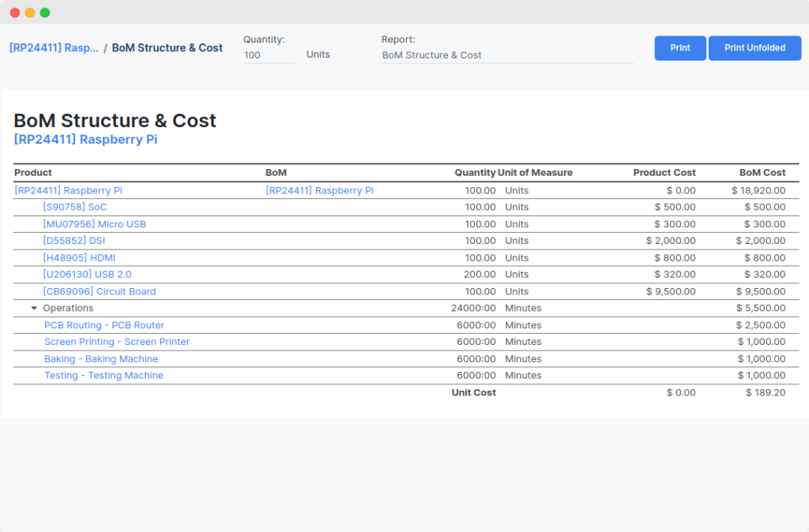
Task: Collapse the Operations section caret
Action: [34, 309]
